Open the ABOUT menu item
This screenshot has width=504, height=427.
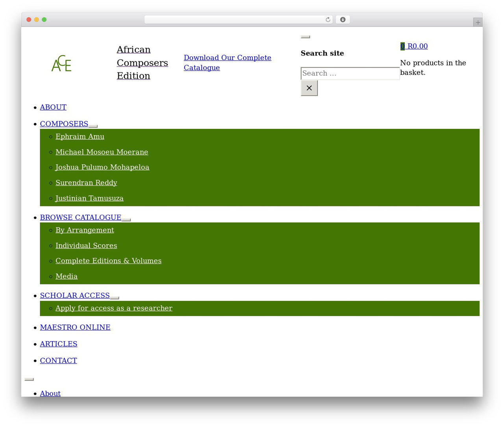pos(53,107)
